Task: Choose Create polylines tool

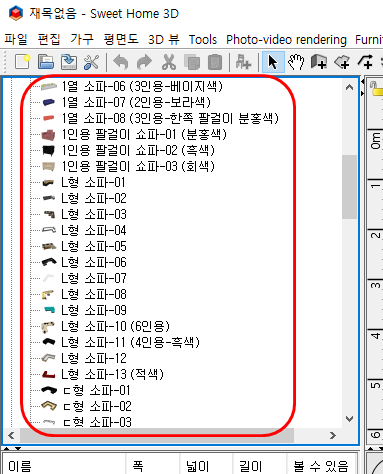Action: click(365, 62)
